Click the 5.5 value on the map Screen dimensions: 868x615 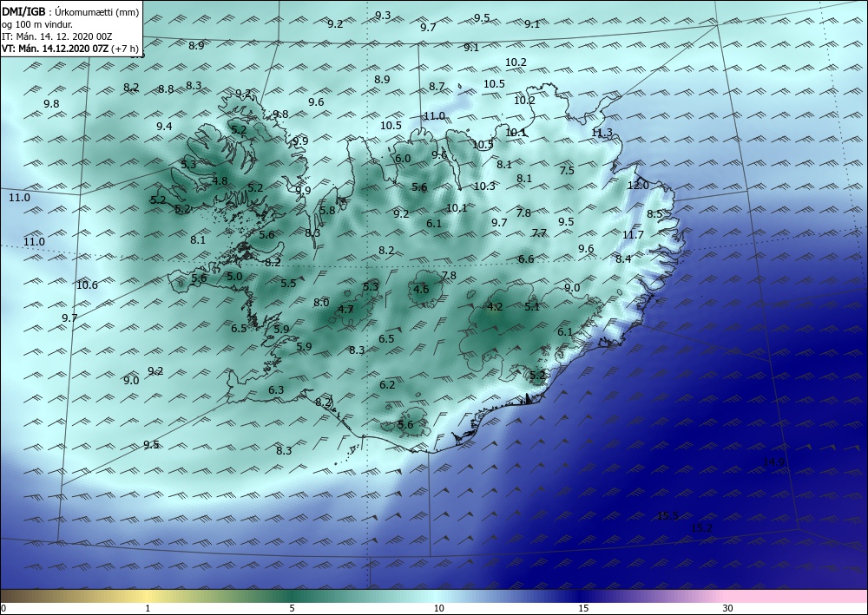[288, 283]
